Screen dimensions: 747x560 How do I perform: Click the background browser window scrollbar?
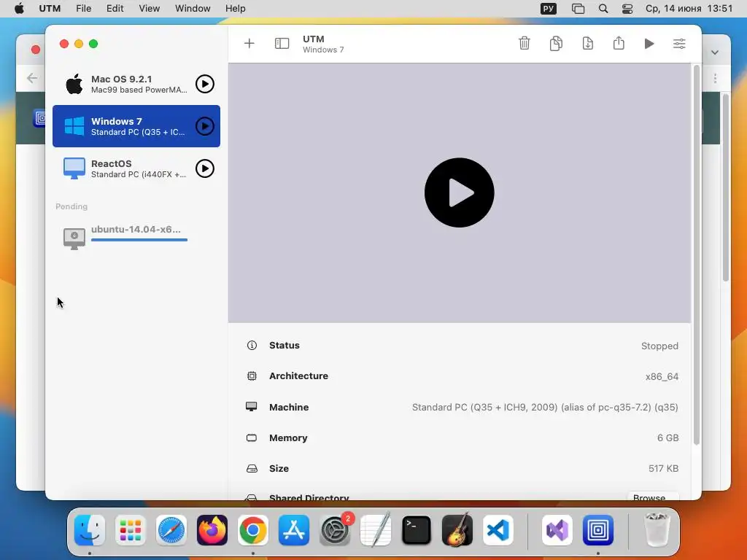pos(726,187)
